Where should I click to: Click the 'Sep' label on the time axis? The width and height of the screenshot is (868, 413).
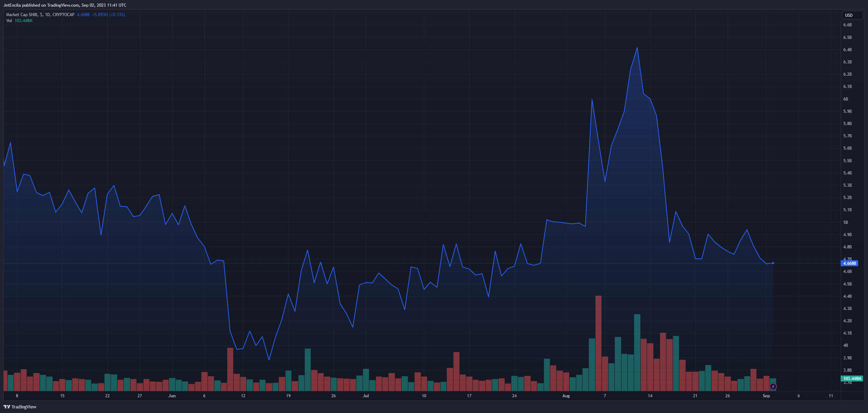coord(766,396)
